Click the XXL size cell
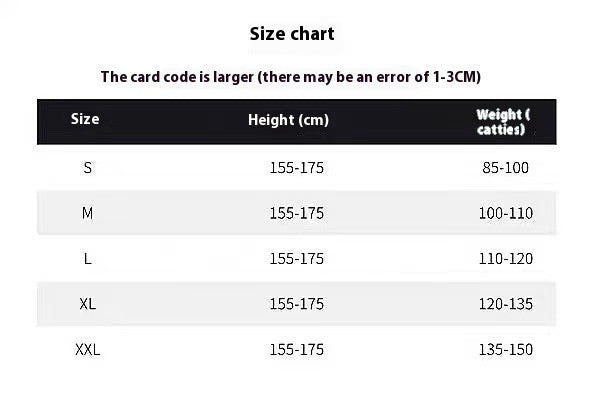The image size is (592, 406). click(x=88, y=350)
